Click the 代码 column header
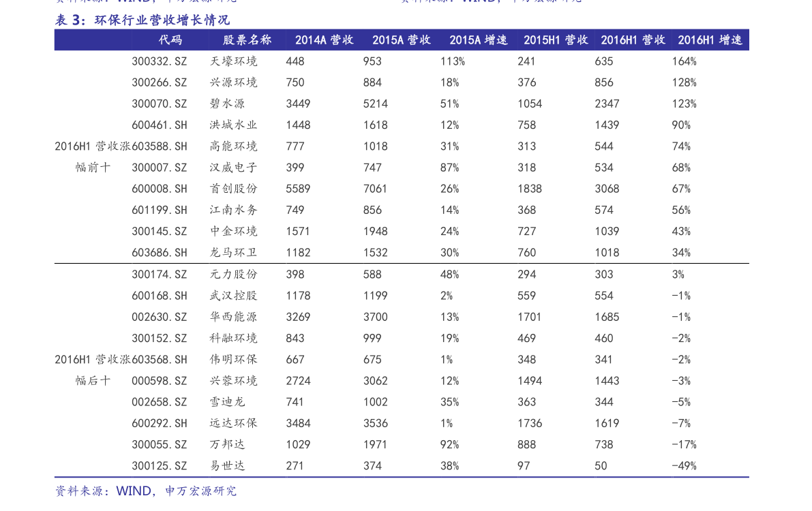This screenshot has width=812, height=511. [x=170, y=40]
